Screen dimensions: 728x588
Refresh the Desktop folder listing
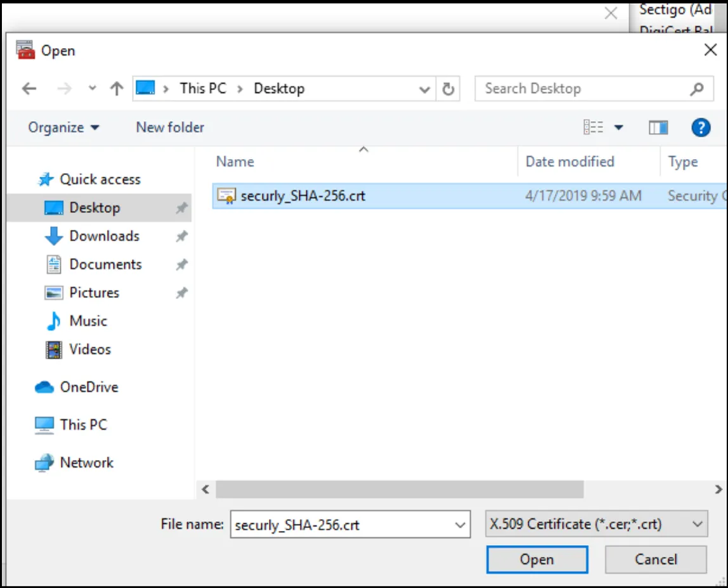448,89
